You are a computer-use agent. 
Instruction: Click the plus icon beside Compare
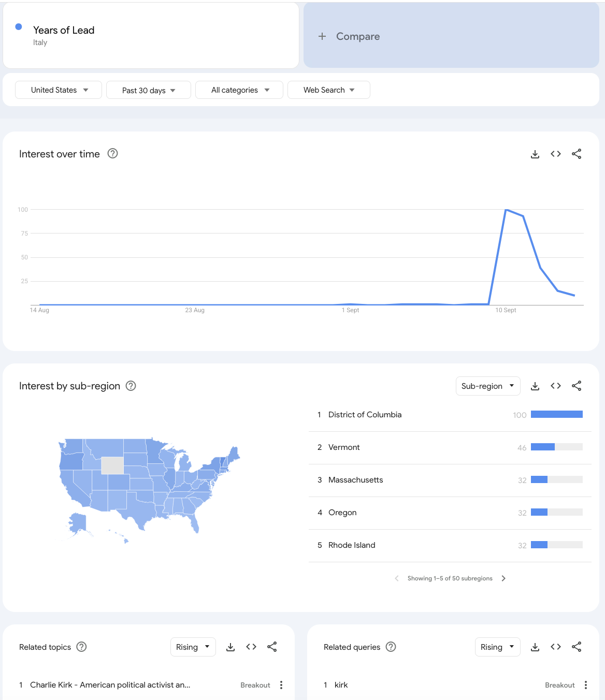[322, 36]
